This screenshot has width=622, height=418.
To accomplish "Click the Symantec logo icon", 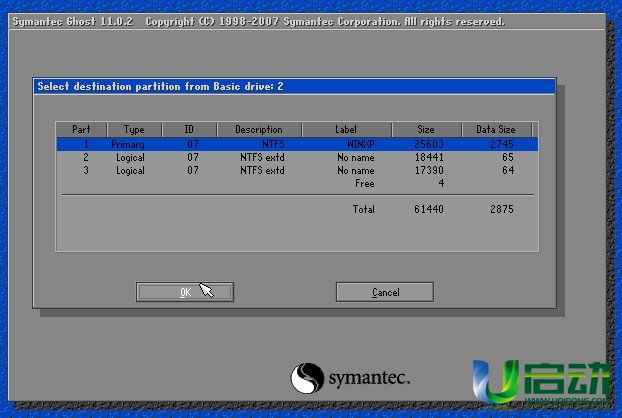I will pyautogui.click(x=307, y=378).
